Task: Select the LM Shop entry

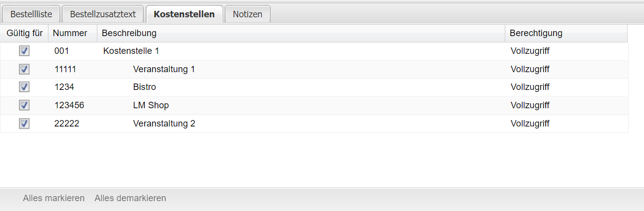Action: (x=151, y=105)
